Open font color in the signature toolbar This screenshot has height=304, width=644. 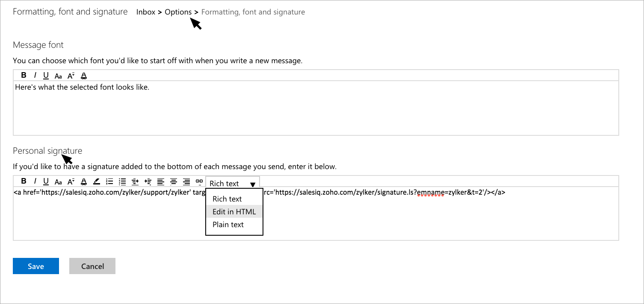pyautogui.click(x=84, y=181)
